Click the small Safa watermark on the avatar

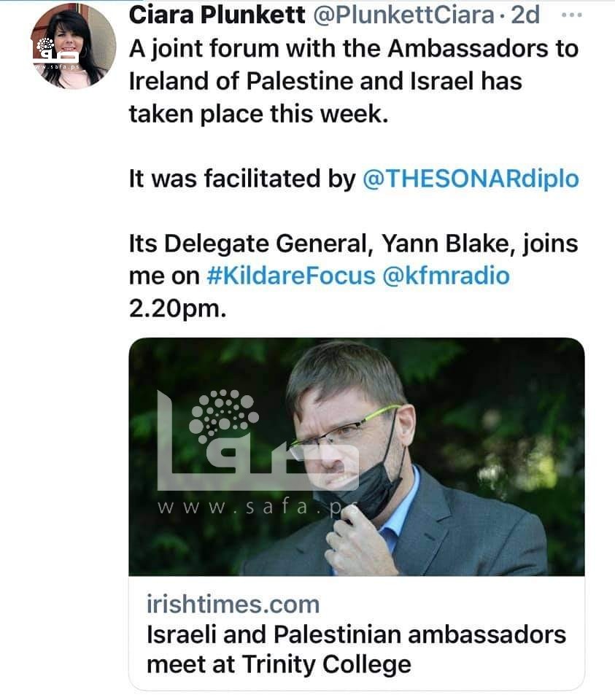pos(50,52)
